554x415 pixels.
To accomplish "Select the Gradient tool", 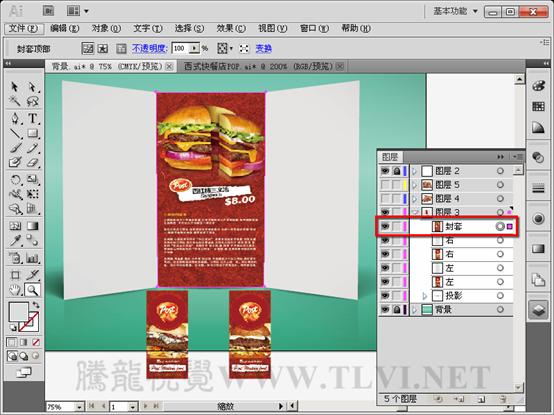I will pos(33,226).
